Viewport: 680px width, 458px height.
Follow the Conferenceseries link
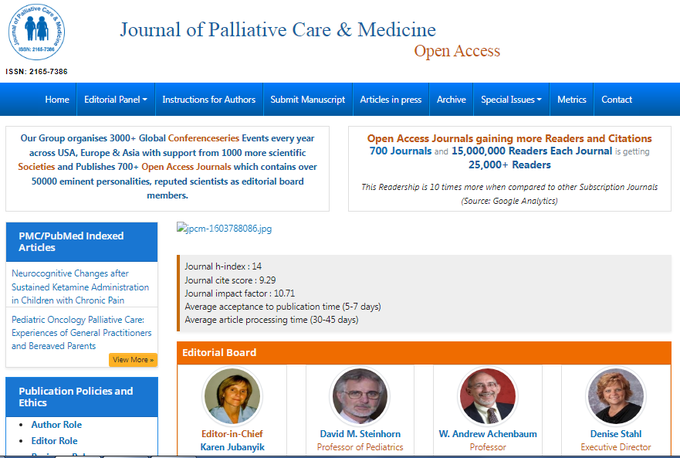pos(203,138)
